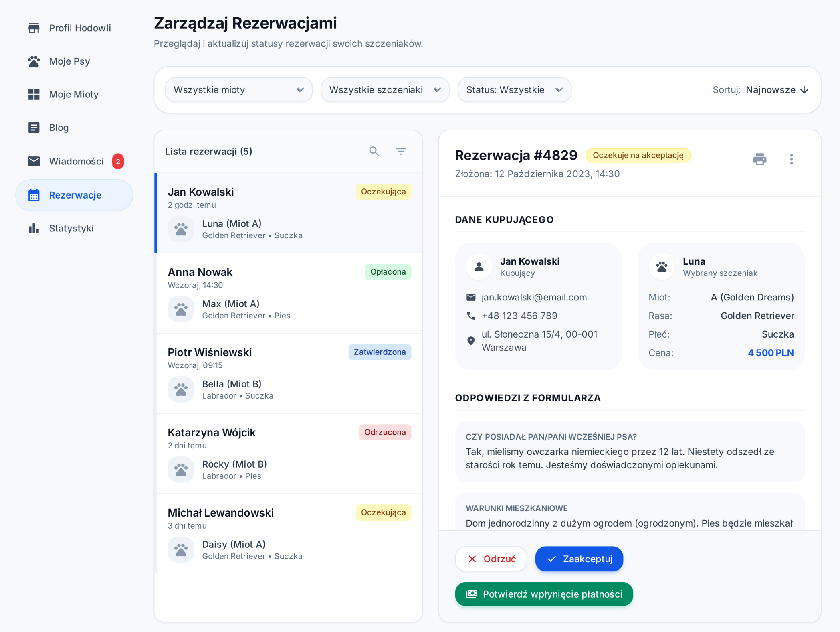Viewport: 840px width, 632px height.
Task: Click the unread messages badge showing 2
Action: 118,161
